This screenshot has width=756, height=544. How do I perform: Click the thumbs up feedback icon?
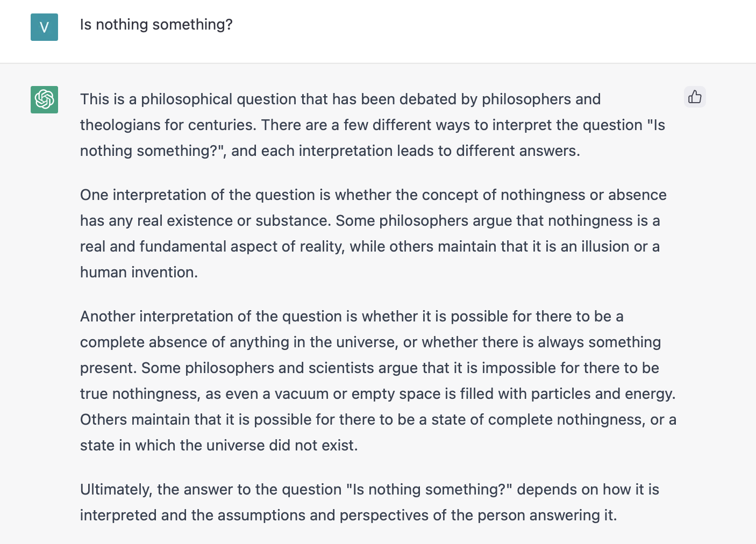695,97
